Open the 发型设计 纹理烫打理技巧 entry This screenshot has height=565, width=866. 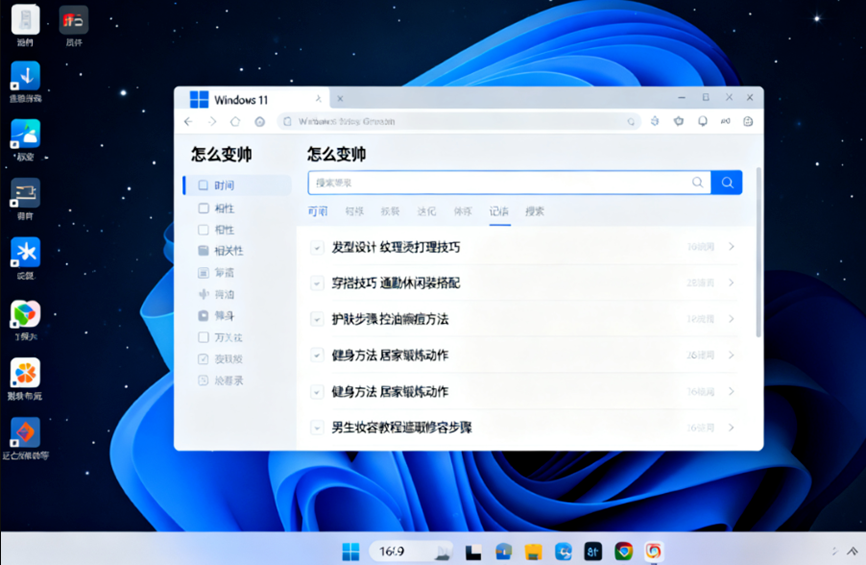395,247
